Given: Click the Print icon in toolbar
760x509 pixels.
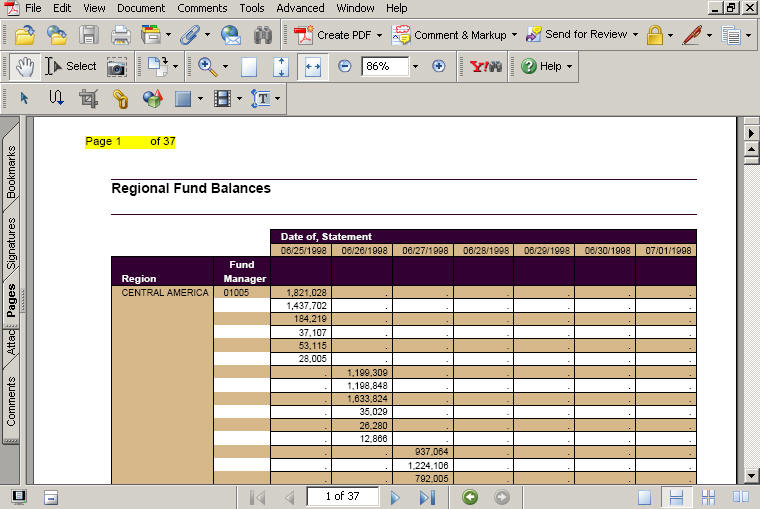Looking at the screenshot, I should point(120,35).
